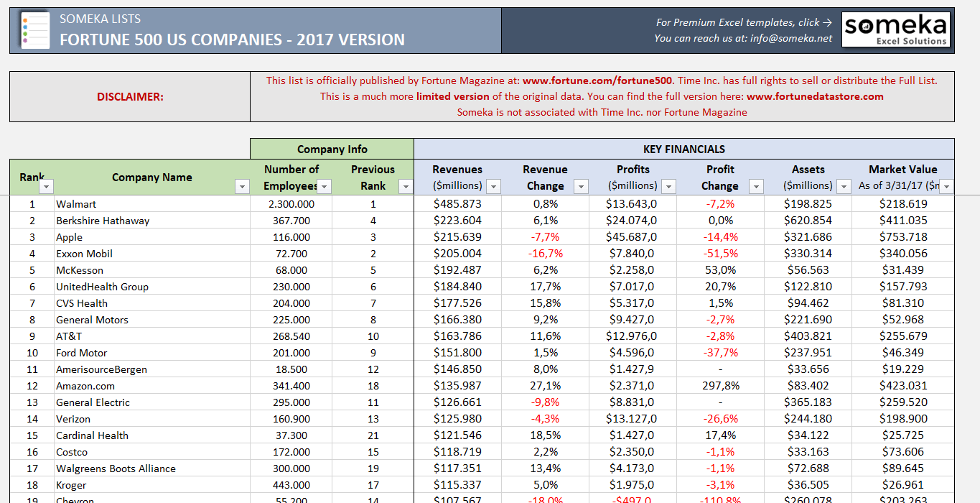Click Cardinal Health's previous rank 21
Image resolution: width=980 pixels, height=503 pixels.
[373, 435]
